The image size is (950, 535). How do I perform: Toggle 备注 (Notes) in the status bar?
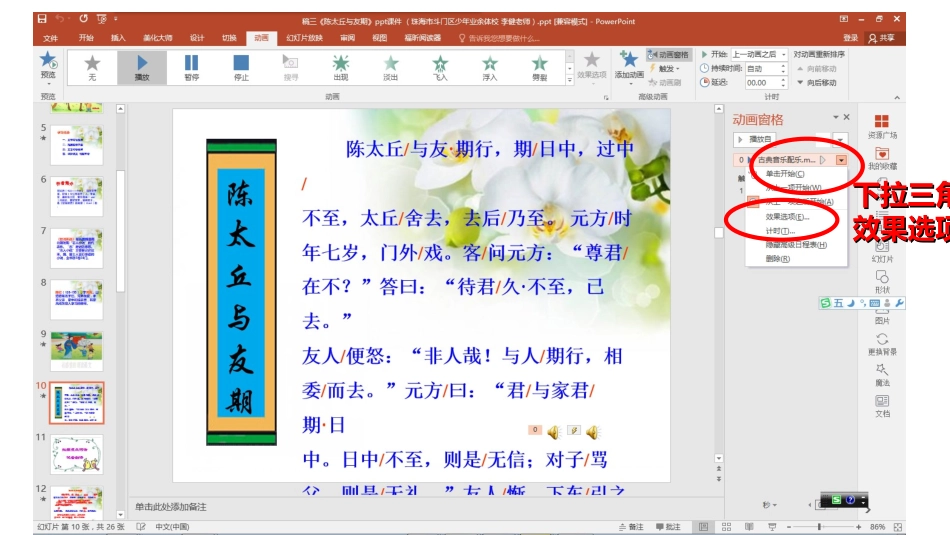[x=631, y=527]
